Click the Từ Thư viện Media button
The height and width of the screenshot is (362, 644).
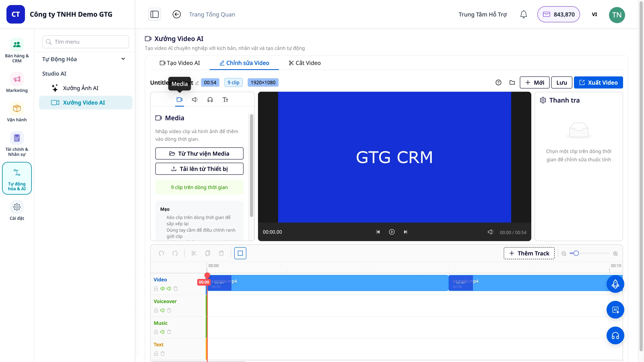coord(199,153)
